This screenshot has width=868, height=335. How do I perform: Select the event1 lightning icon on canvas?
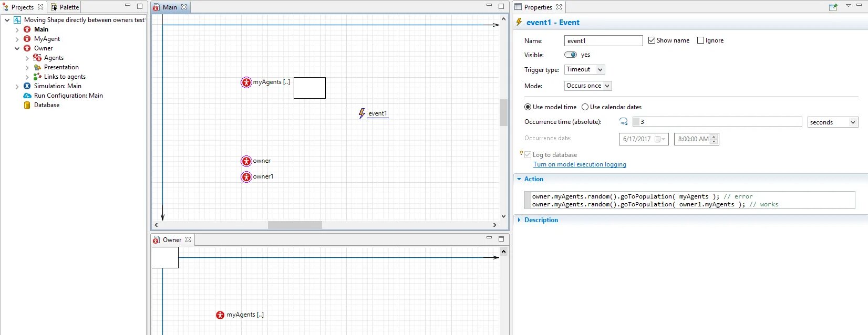coord(361,113)
